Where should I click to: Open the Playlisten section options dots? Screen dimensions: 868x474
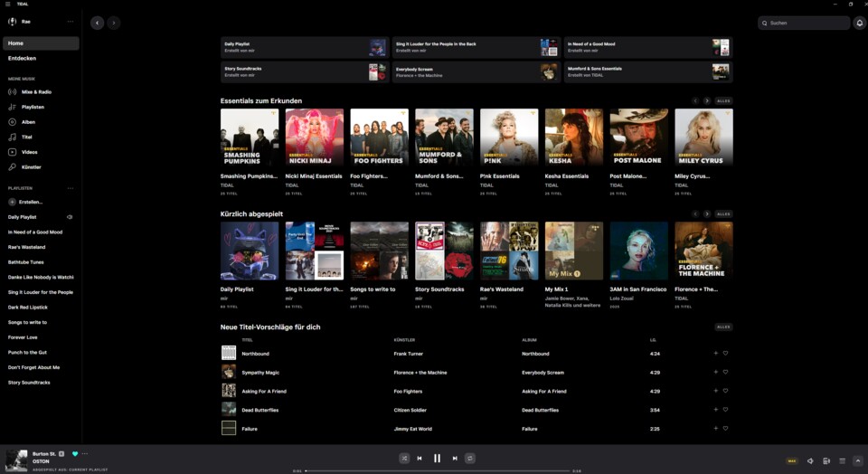click(x=71, y=188)
